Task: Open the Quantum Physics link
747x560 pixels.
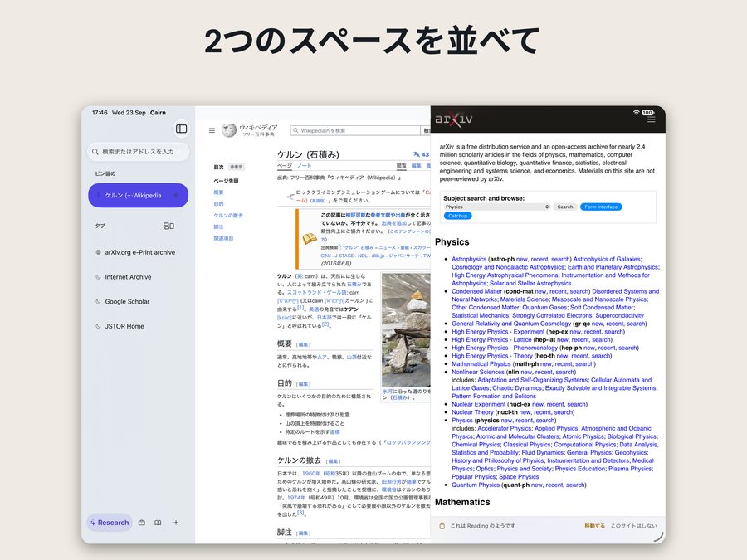Action: 476,485
